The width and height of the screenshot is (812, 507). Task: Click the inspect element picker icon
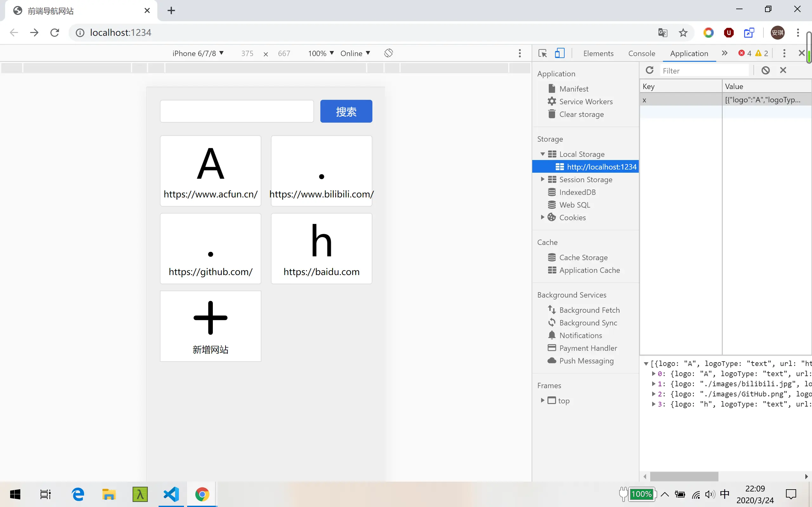[x=542, y=53]
